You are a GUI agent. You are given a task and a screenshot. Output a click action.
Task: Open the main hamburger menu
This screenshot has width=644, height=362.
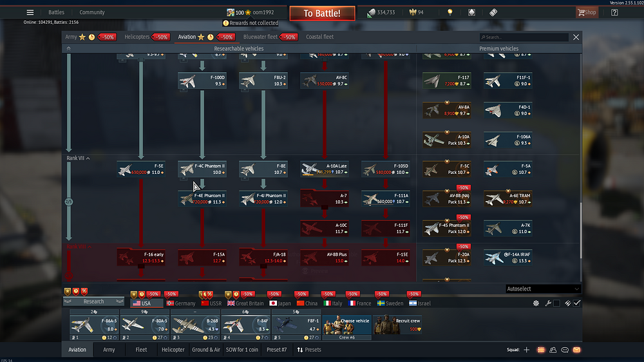coord(30,12)
